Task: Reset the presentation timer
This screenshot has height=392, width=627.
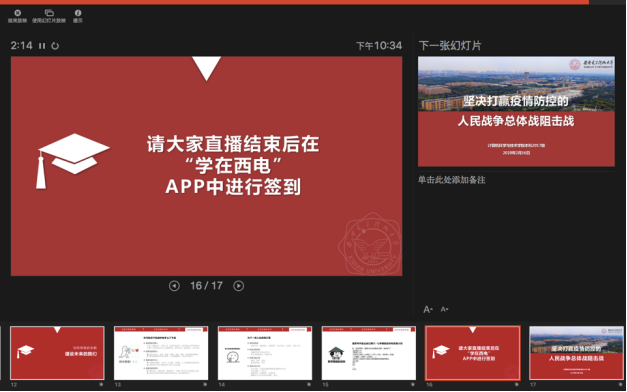Action: click(x=55, y=46)
